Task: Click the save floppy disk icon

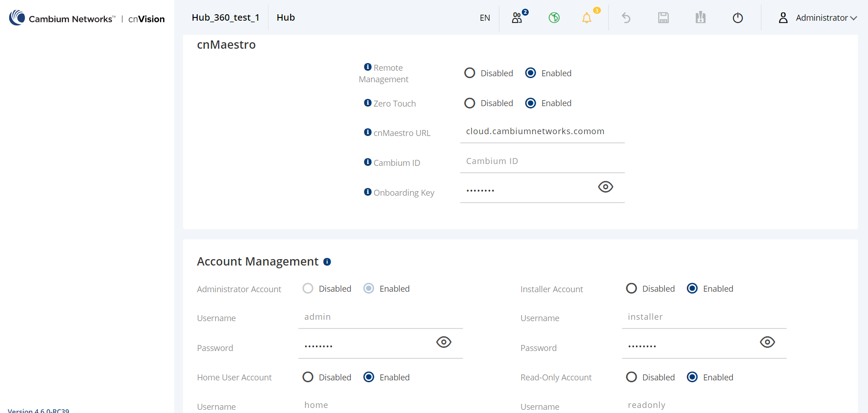Action: pyautogui.click(x=663, y=18)
